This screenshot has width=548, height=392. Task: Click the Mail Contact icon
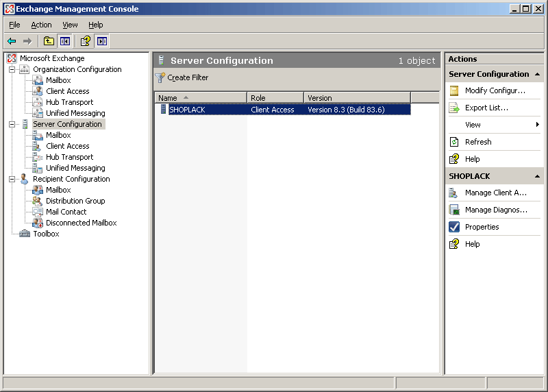coord(38,212)
